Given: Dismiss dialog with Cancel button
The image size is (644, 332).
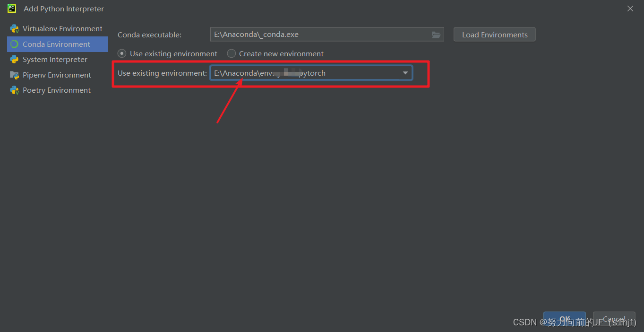Looking at the screenshot, I should click(614, 319).
